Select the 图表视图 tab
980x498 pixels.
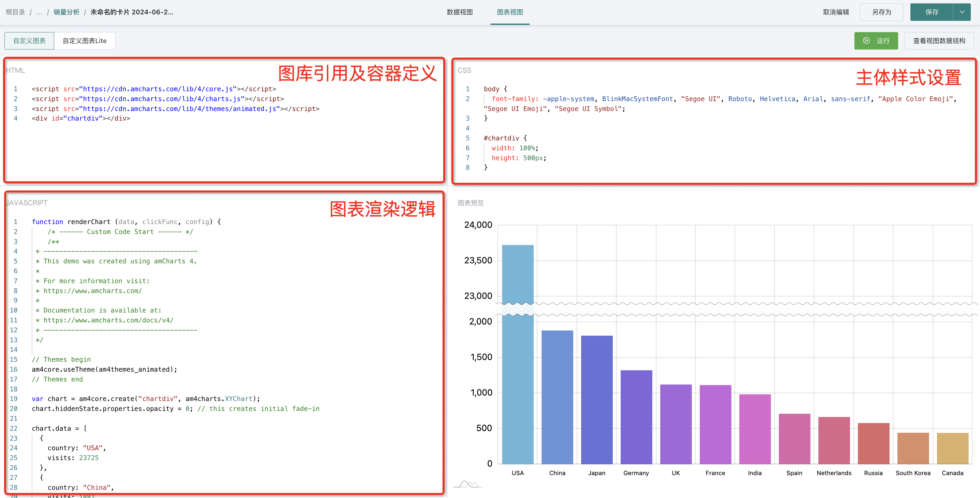pyautogui.click(x=510, y=12)
